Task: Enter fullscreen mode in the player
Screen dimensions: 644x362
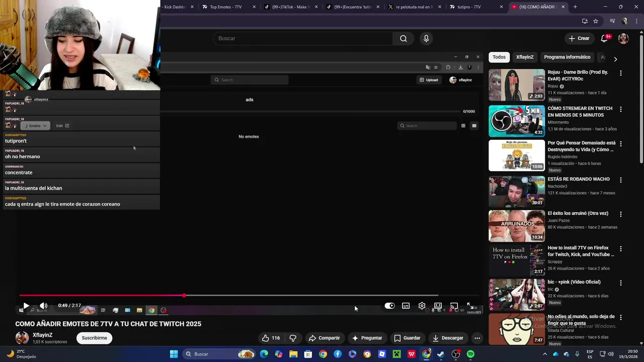Action: point(470,306)
